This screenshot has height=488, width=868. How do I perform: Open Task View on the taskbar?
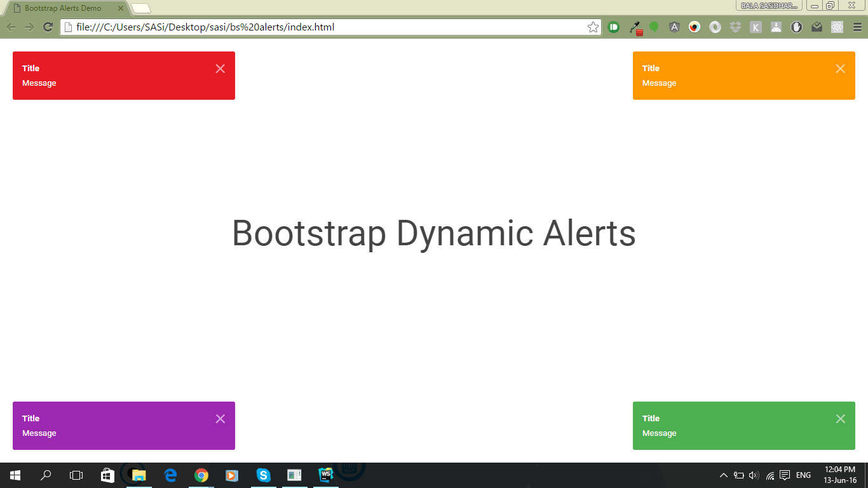pyautogui.click(x=76, y=475)
